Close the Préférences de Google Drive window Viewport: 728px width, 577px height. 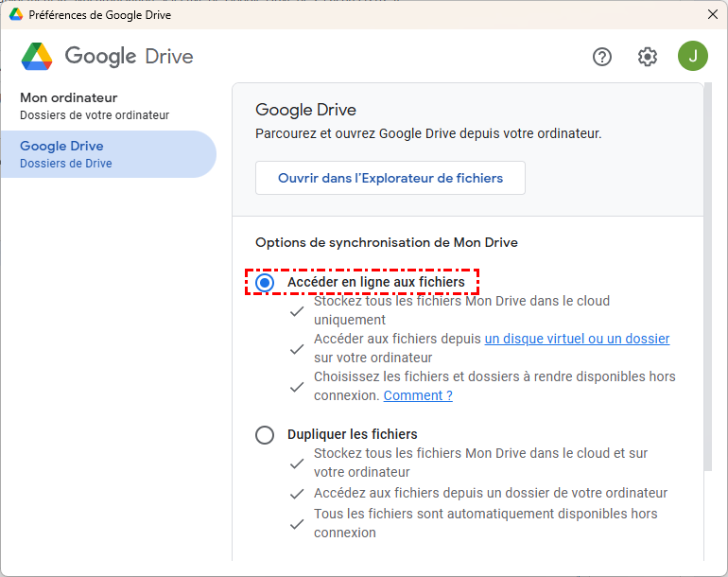click(712, 15)
